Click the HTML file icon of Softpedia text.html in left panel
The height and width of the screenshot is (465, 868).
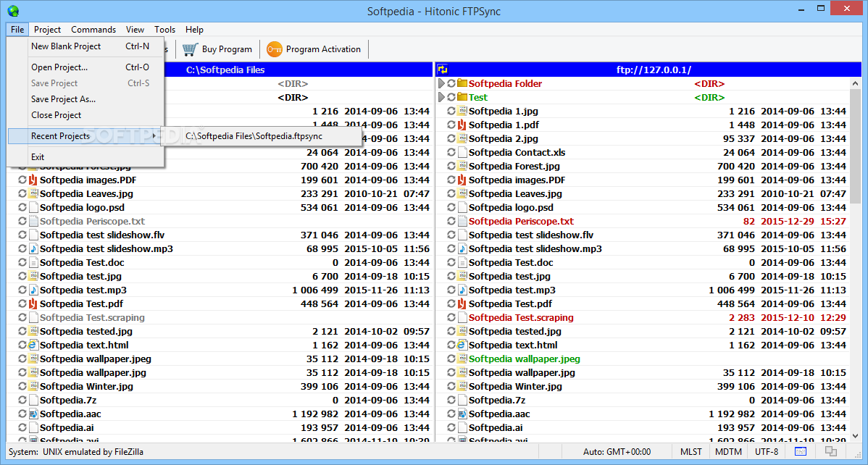pyautogui.click(x=33, y=345)
